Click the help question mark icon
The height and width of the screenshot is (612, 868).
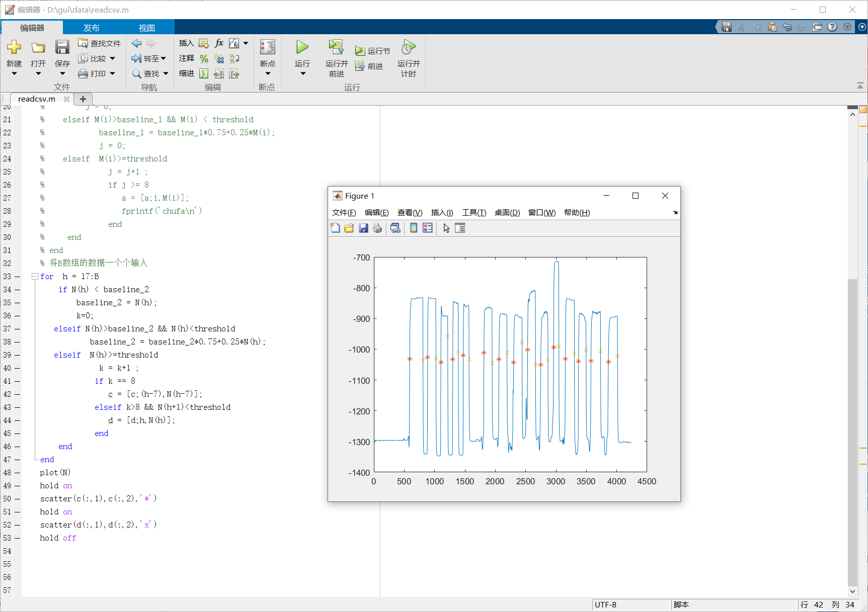pyautogui.click(x=833, y=27)
